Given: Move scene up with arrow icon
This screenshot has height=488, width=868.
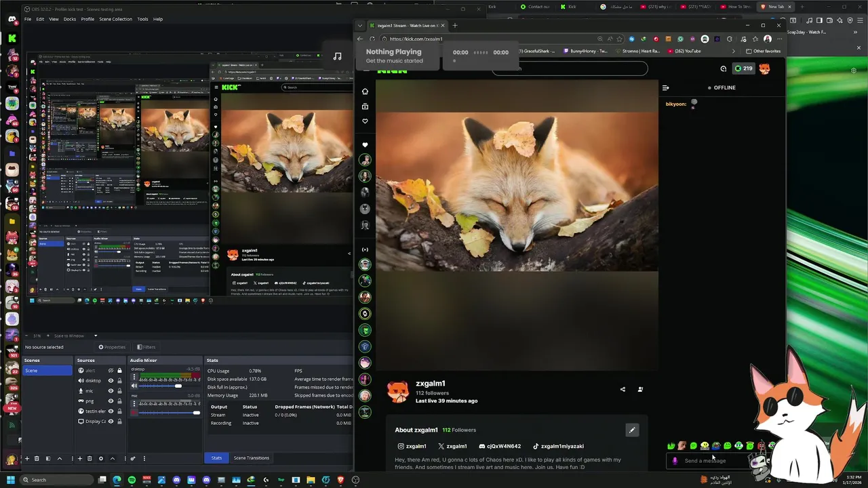Looking at the screenshot, I should [x=60, y=459].
